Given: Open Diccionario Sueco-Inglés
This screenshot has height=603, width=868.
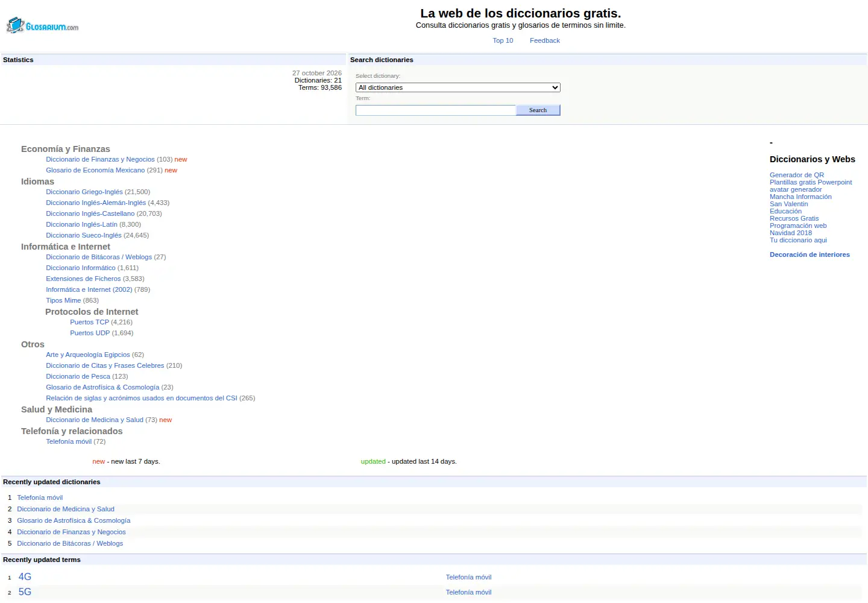Looking at the screenshot, I should pyautogui.click(x=84, y=235).
